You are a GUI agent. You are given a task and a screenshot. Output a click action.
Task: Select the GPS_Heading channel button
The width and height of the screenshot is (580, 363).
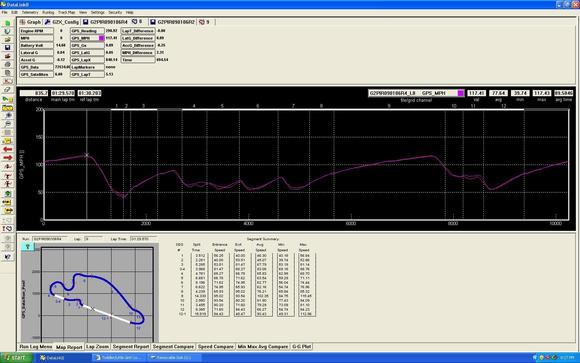(x=87, y=31)
